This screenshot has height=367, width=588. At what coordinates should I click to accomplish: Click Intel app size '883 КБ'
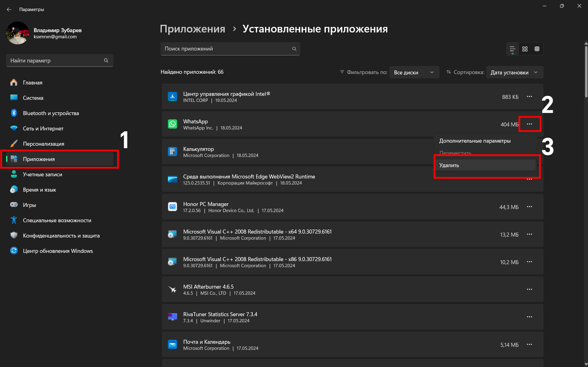pyautogui.click(x=510, y=97)
